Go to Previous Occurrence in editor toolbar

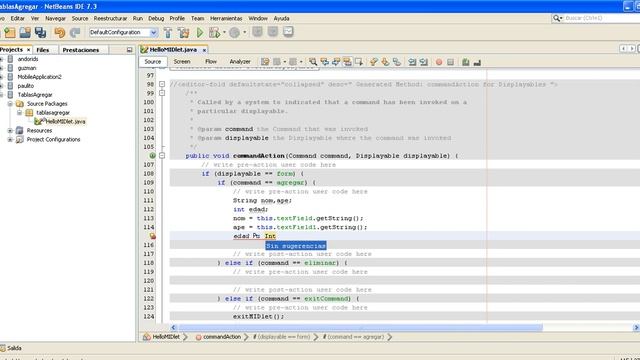coord(324,62)
